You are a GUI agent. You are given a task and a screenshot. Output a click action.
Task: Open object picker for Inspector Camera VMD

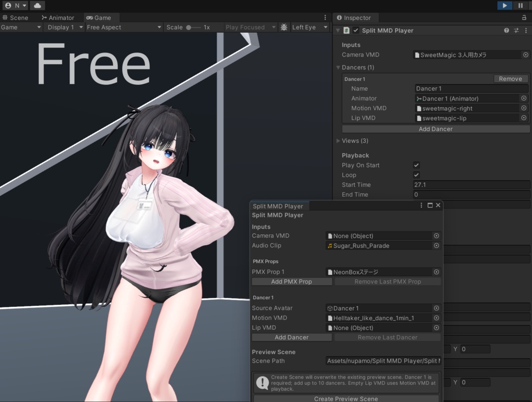[526, 55]
